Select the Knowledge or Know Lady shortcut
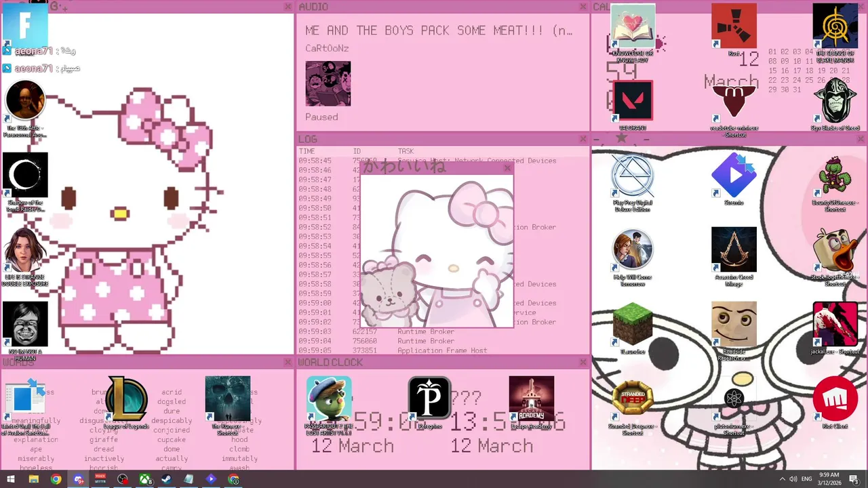This screenshot has height=488, width=868. (633, 34)
